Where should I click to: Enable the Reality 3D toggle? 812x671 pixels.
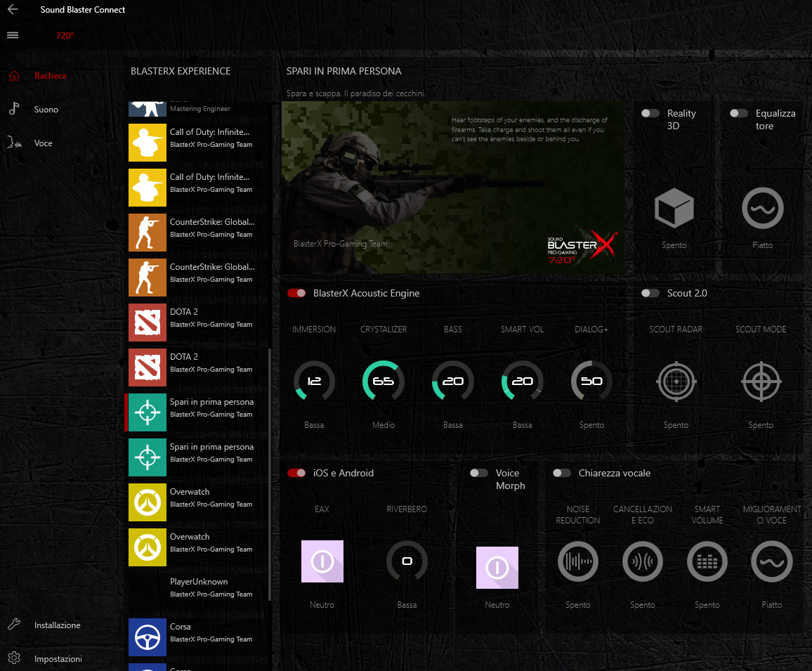point(650,114)
